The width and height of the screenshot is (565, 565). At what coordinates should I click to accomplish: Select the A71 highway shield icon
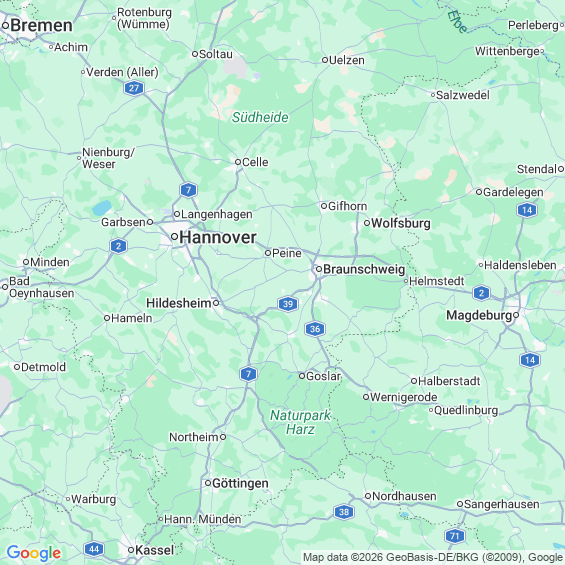tap(455, 536)
